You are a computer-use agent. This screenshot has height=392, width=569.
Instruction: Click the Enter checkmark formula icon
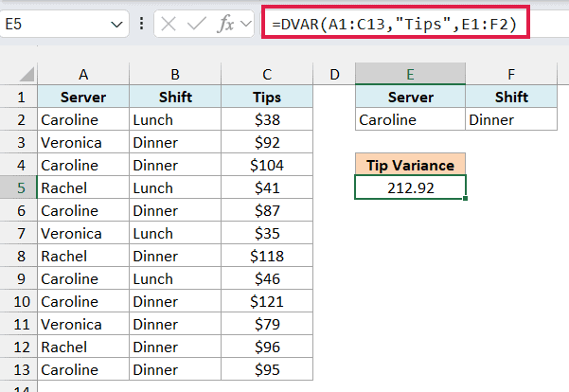(196, 25)
